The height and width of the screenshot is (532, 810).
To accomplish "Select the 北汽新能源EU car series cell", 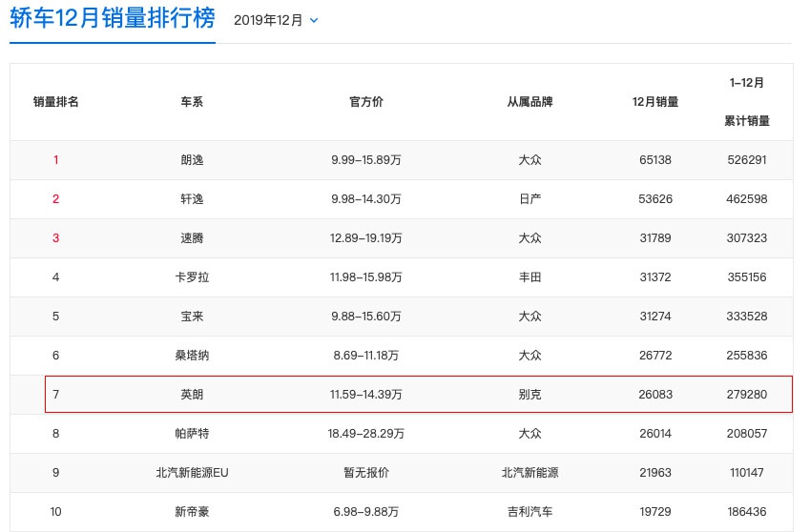I will (192, 473).
